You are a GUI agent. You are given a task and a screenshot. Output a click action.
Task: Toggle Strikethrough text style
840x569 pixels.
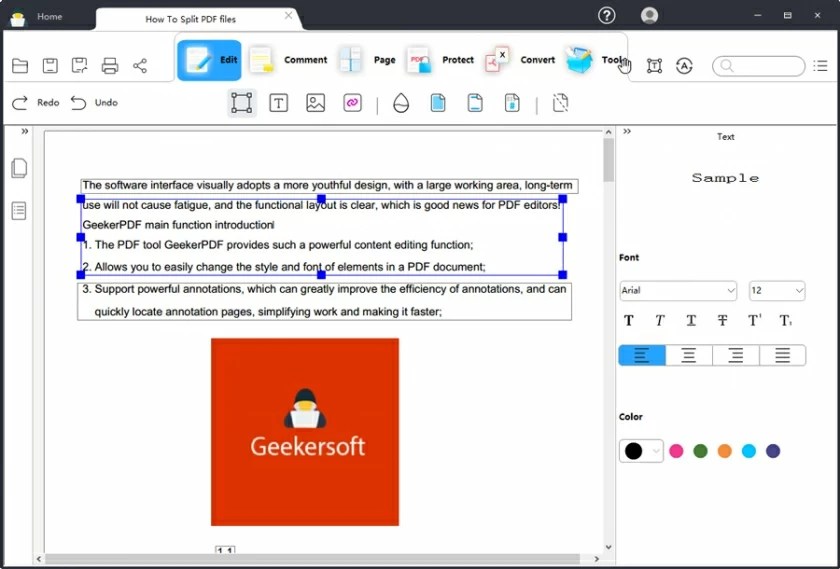point(722,320)
